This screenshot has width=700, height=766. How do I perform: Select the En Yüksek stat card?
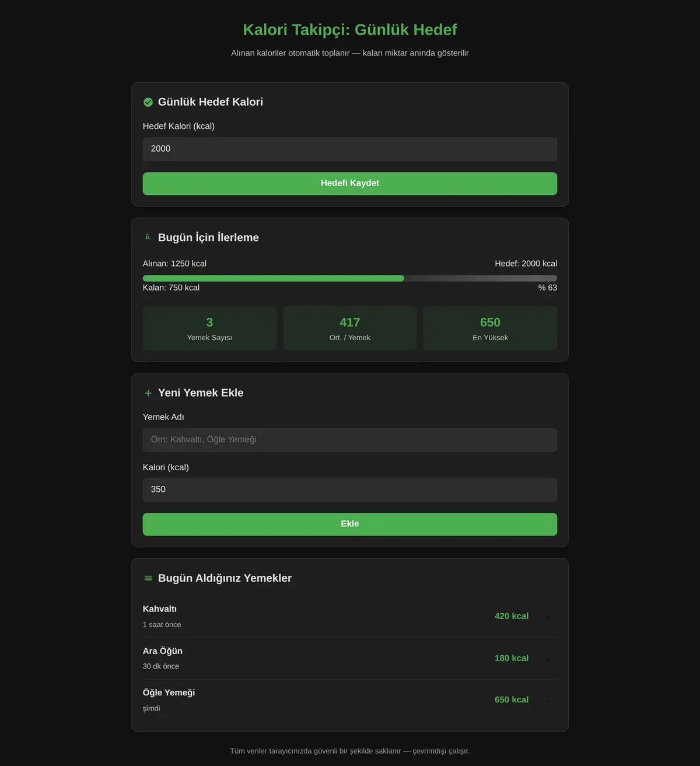tap(490, 328)
